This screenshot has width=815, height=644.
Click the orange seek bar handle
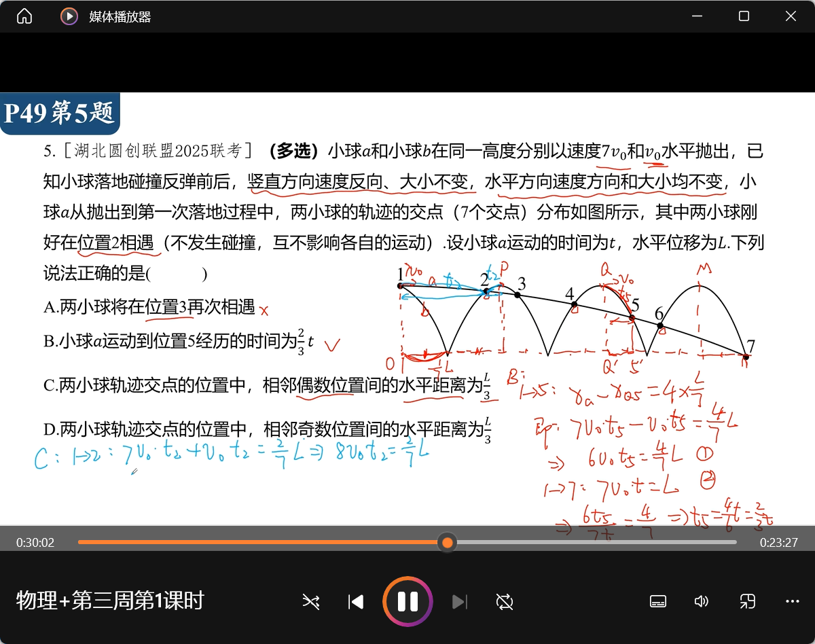point(447,542)
